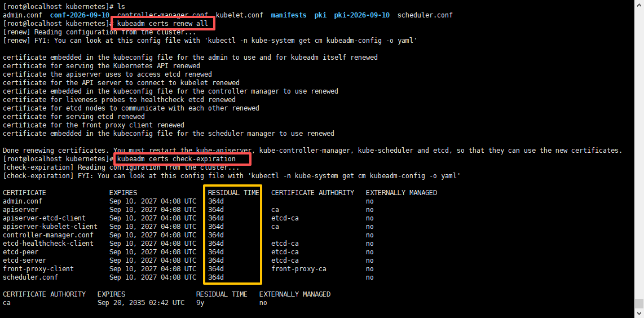Click the '9y' residual time for ca
This screenshot has height=318, width=644.
[x=200, y=303]
